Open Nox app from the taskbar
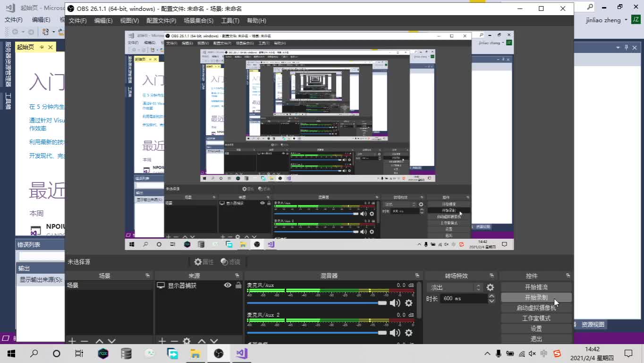Screen dimensions: 644x363 click(x=103, y=354)
